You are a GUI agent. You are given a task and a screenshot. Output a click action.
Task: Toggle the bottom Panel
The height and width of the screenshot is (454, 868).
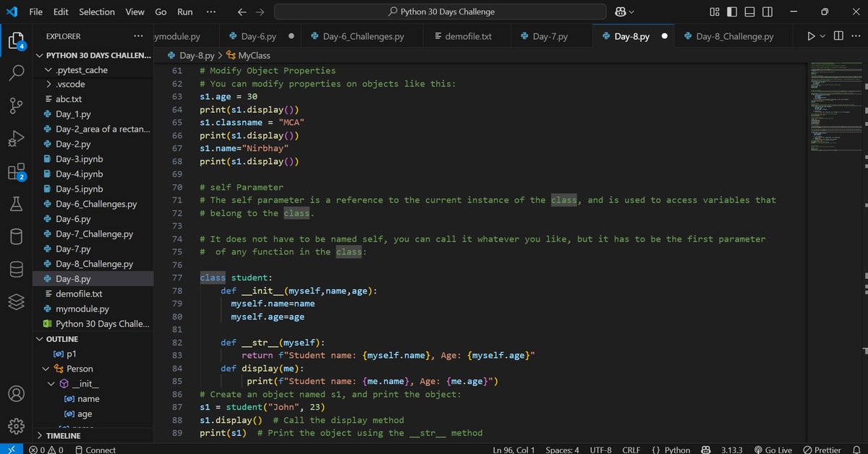(x=749, y=12)
